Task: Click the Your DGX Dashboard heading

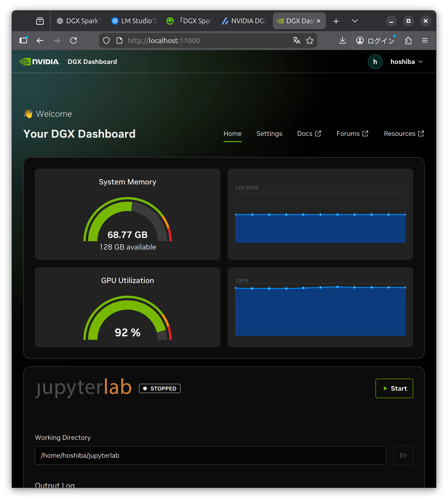Action: (79, 134)
